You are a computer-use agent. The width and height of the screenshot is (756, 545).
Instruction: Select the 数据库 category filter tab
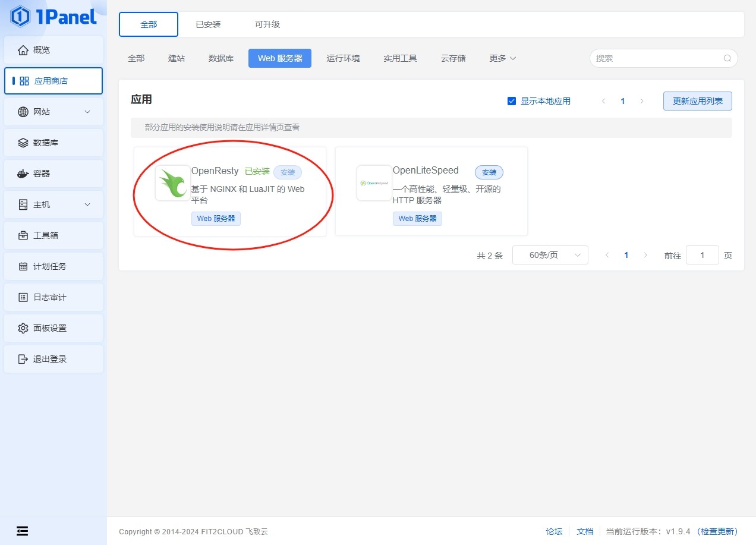coord(221,58)
